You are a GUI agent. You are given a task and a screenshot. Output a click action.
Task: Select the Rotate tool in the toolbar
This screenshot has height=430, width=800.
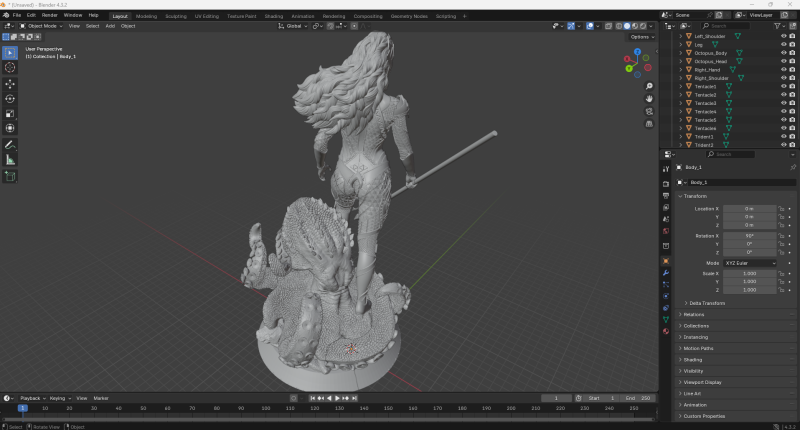[x=10, y=98]
